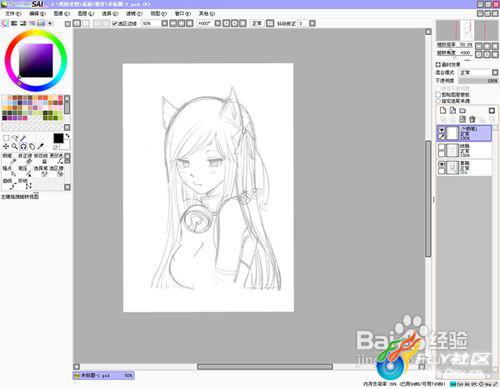Viewport: 500px width, 388px height.
Task: Click the canvas horizontal scrollbar
Action: click(x=265, y=367)
